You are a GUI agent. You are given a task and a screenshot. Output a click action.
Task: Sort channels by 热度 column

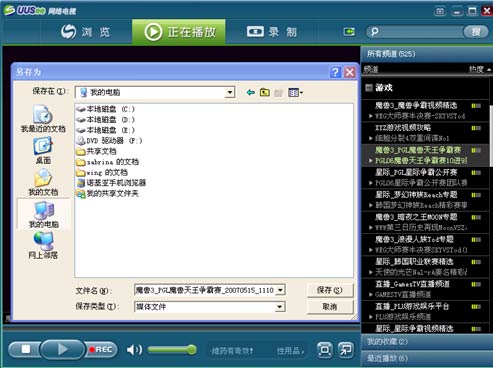[479, 69]
